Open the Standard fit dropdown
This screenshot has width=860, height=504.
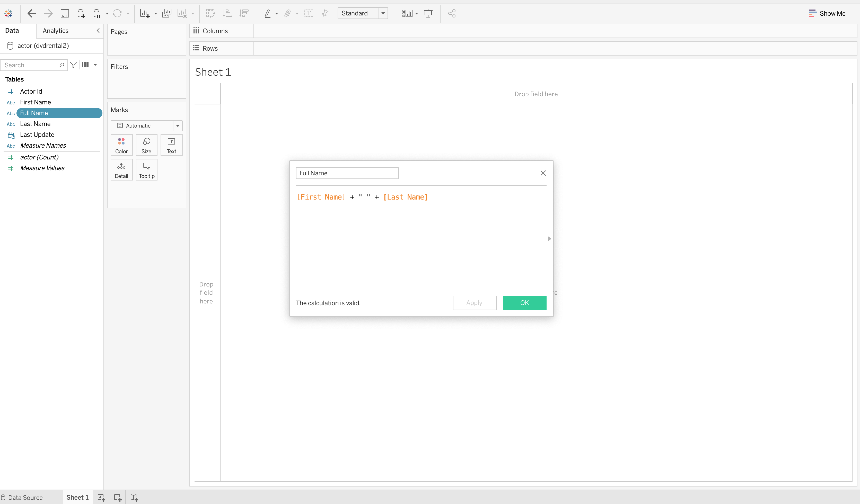(x=383, y=13)
